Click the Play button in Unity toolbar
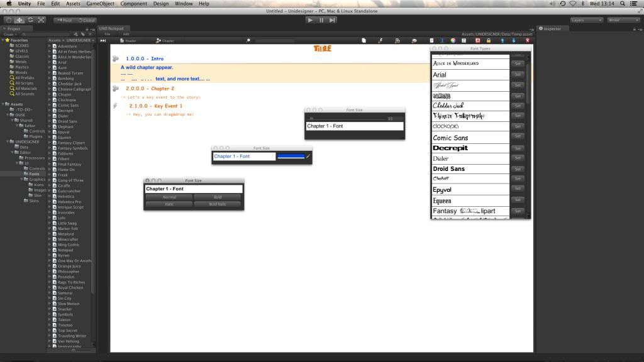The width and height of the screenshot is (644, 362). click(309, 20)
